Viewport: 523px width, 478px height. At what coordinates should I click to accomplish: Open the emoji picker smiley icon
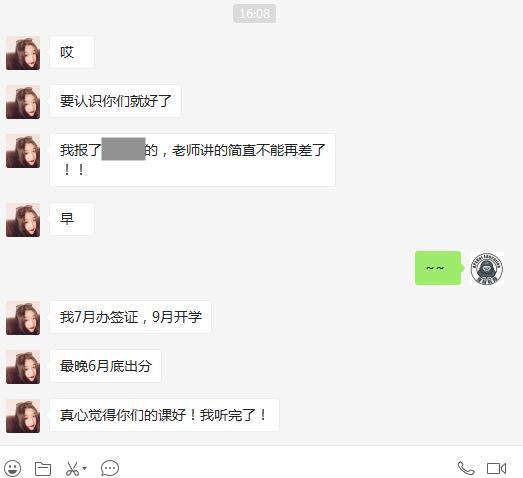click(13, 468)
